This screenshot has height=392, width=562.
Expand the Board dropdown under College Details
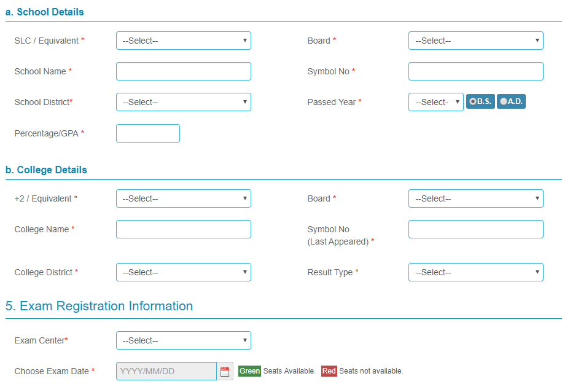(475, 198)
